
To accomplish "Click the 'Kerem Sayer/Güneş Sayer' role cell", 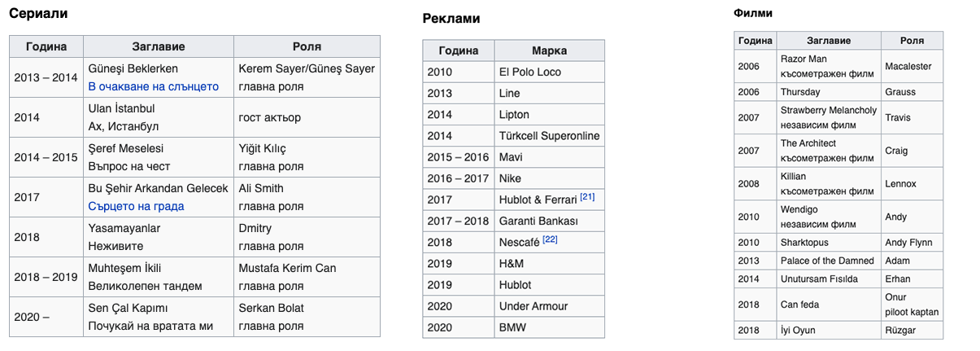I will coord(307,77).
